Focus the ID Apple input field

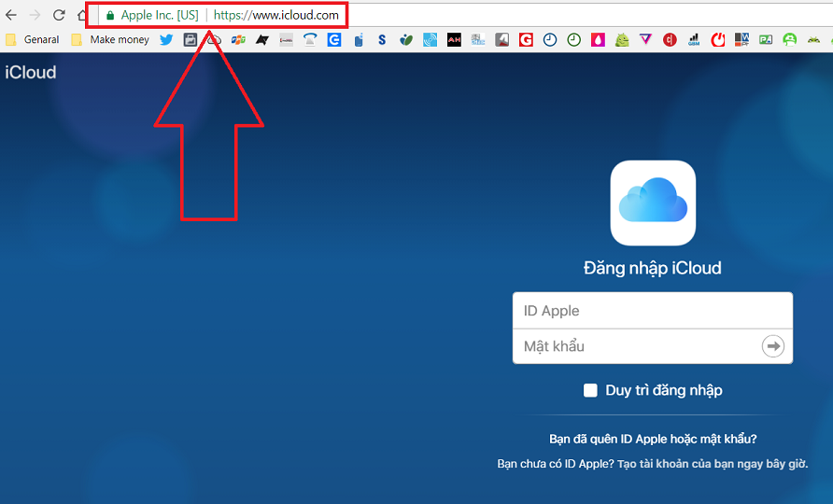point(653,311)
